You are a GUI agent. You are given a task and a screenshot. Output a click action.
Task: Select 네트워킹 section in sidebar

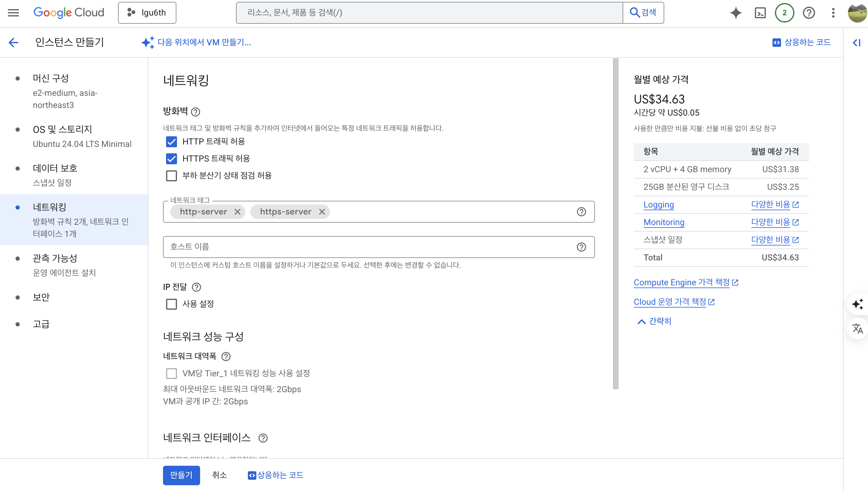[x=74, y=220]
